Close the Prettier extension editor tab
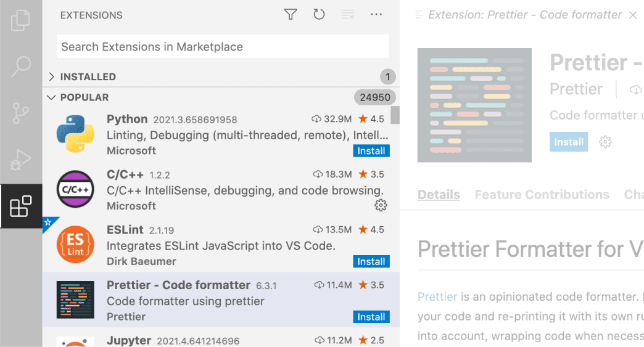The width and height of the screenshot is (644, 347). (633, 15)
